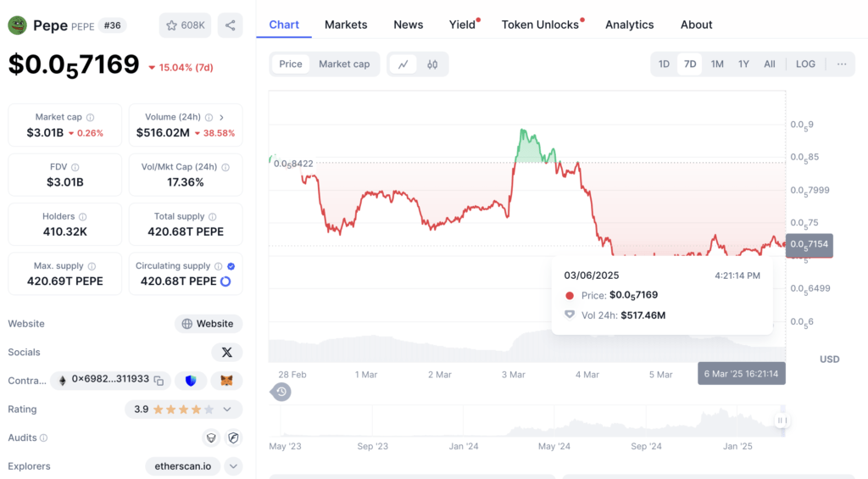The width and height of the screenshot is (868, 479).
Task: Click the Vol 24h $517.46M tooltip text
Action: click(x=623, y=315)
